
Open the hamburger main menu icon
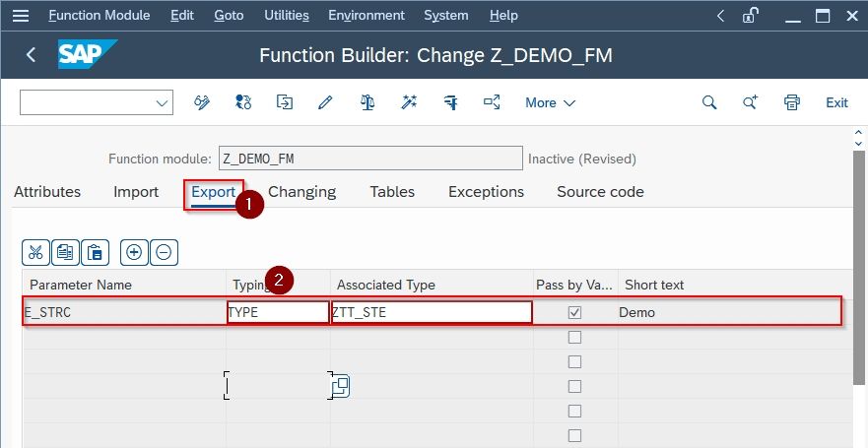pos(21,16)
